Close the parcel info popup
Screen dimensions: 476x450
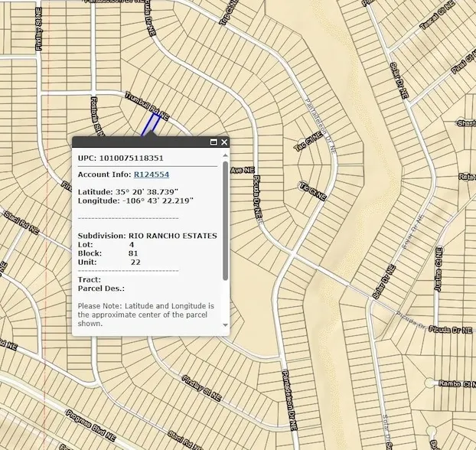(224, 142)
